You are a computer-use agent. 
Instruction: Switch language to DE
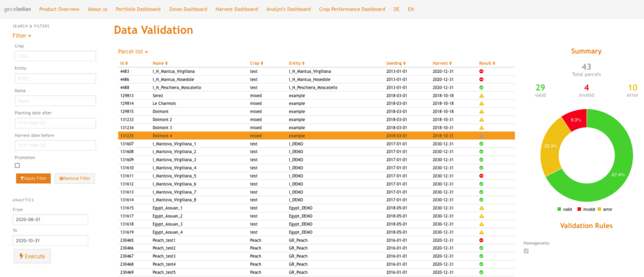coord(396,9)
